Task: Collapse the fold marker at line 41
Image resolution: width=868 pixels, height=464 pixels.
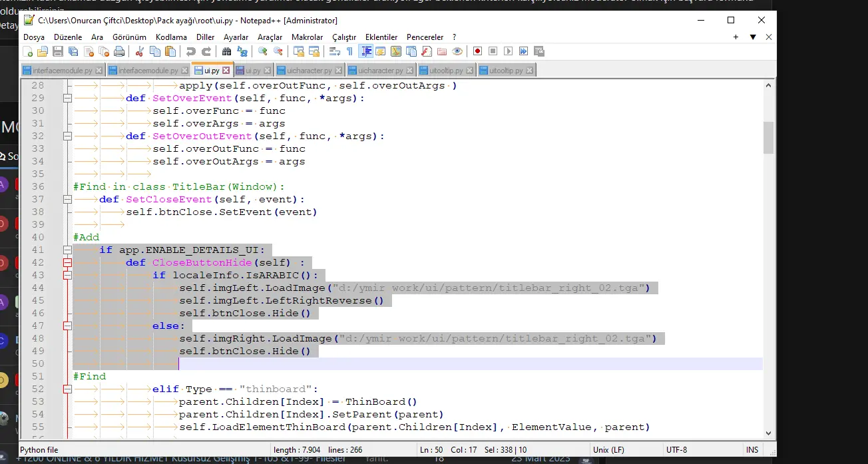Action: click(67, 250)
